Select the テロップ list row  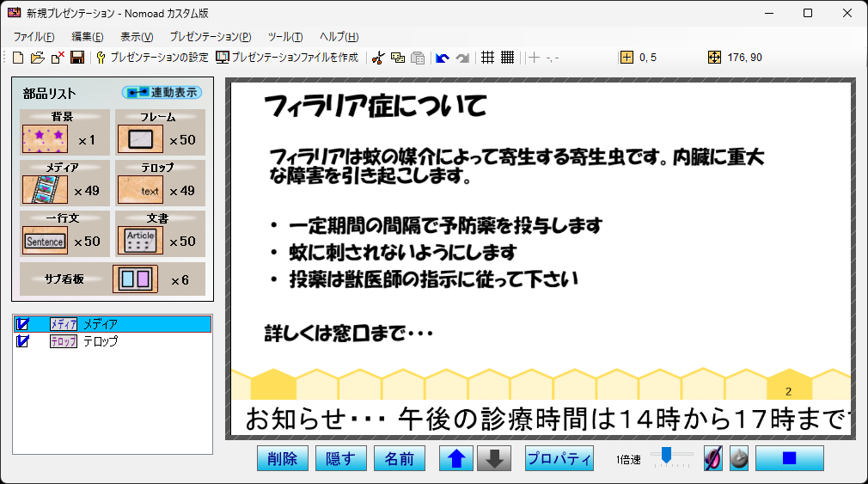(113, 341)
